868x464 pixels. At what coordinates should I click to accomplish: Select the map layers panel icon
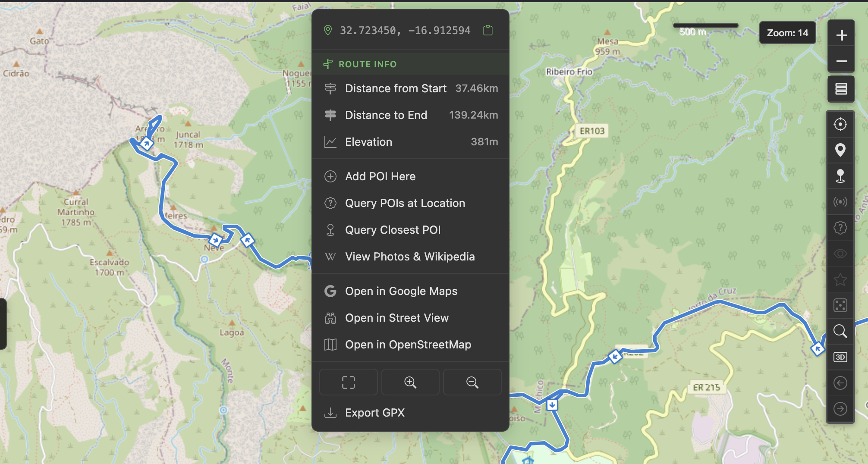tap(840, 89)
